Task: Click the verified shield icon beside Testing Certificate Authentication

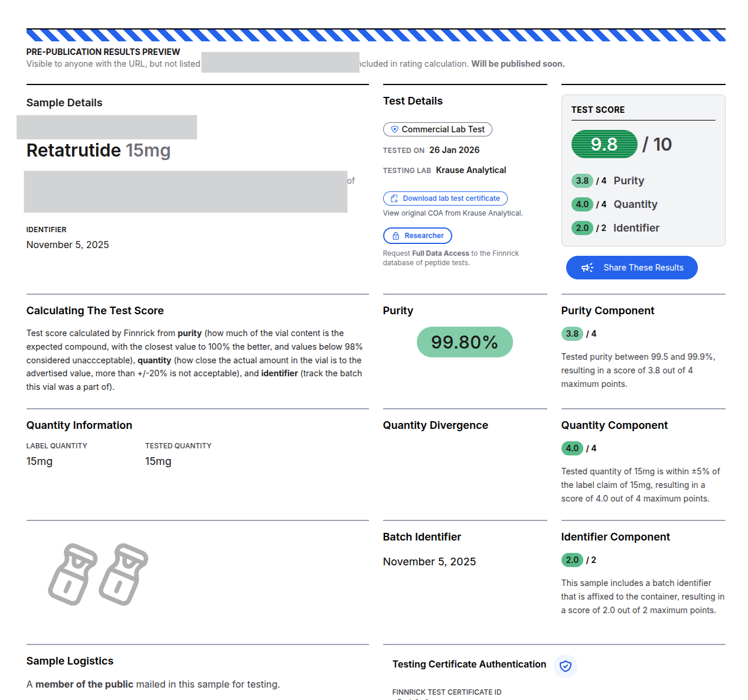Action: pyautogui.click(x=565, y=666)
